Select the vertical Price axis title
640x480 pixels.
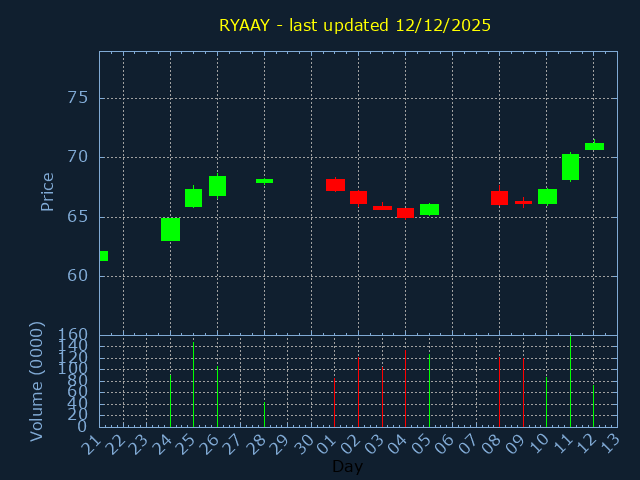point(47,191)
